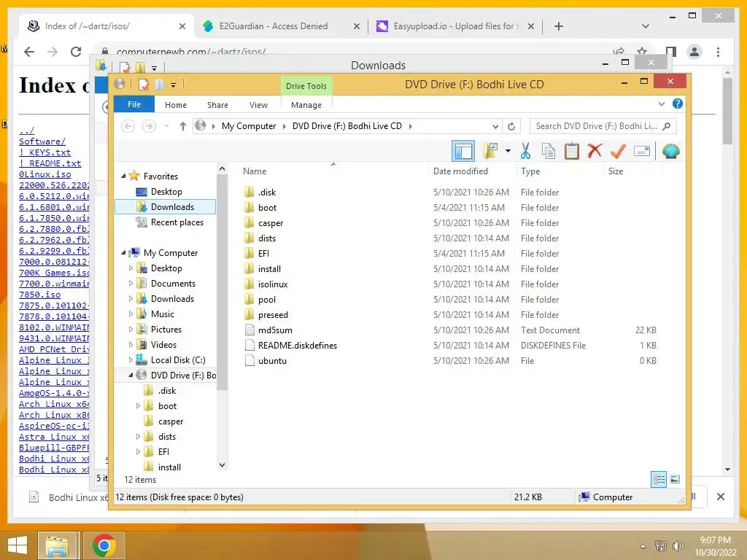Click the search magnifier icon

point(667,126)
